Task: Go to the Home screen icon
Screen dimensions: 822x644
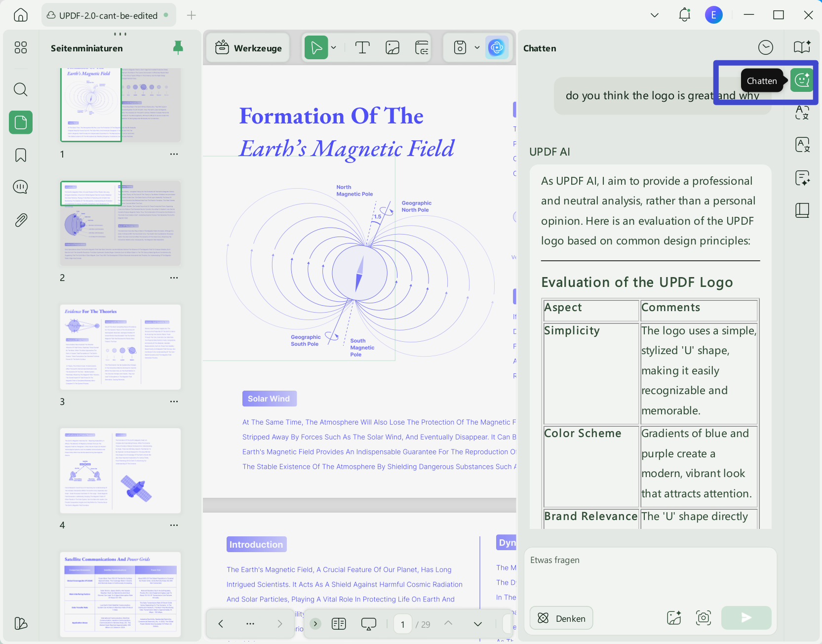Action: 21,15
